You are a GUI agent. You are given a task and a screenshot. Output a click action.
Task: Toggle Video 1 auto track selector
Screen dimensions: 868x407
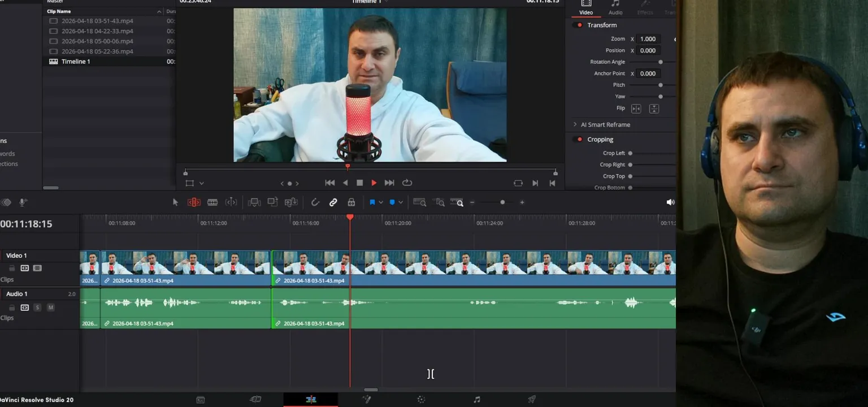(25, 268)
